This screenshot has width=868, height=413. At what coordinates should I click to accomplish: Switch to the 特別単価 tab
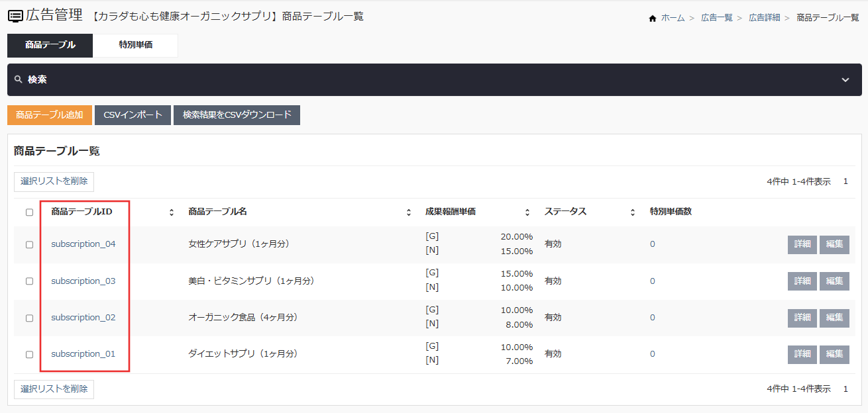click(135, 46)
